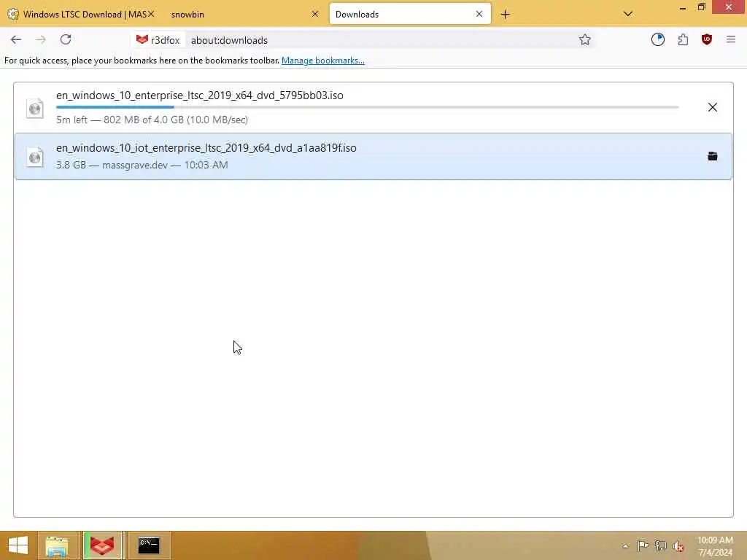The height and width of the screenshot is (560, 747).
Task: Open the downloads progress indicator in toolbar
Action: pos(657,39)
